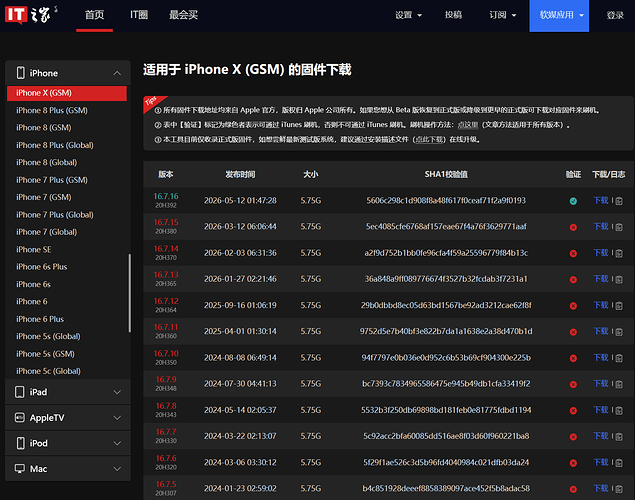The height and width of the screenshot is (500, 635).
Task: Click the iPad device icon in sidebar
Action: click(19, 392)
